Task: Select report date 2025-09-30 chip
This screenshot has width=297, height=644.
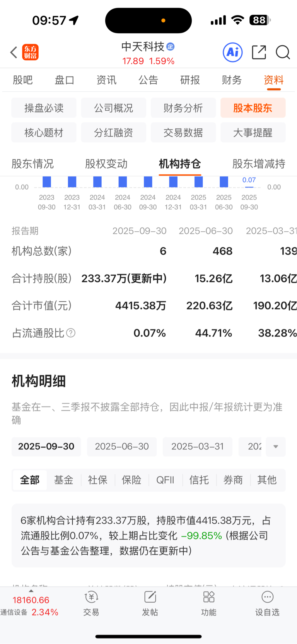Action: (x=46, y=447)
